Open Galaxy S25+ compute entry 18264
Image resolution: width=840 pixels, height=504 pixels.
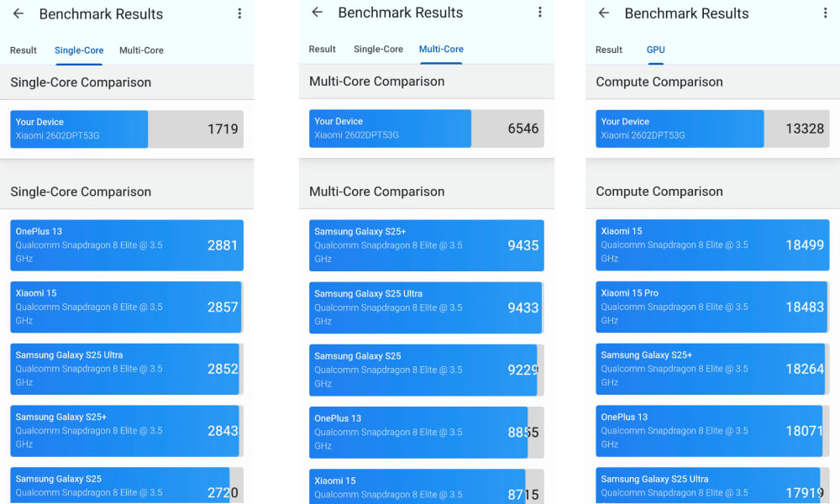[712, 369]
